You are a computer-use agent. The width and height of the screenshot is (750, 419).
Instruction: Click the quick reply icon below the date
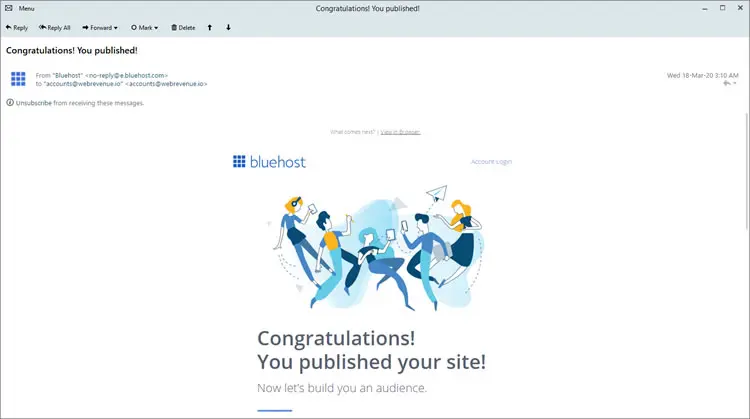tap(726, 84)
